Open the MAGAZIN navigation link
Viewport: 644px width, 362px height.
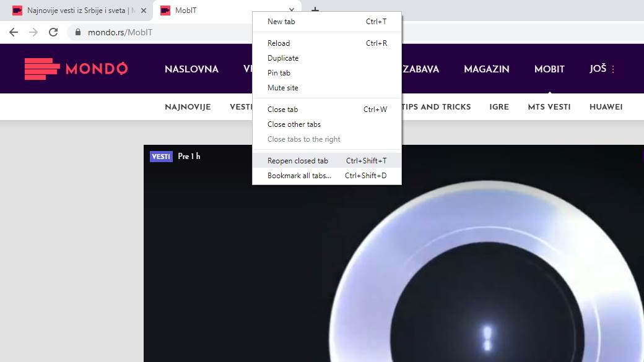[486, 69]
